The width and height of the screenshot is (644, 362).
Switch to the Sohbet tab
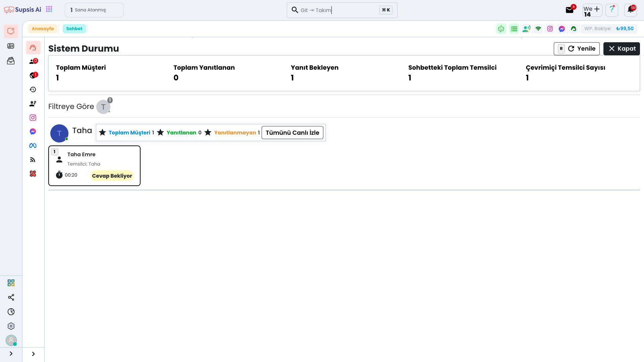tap(74, 29)
